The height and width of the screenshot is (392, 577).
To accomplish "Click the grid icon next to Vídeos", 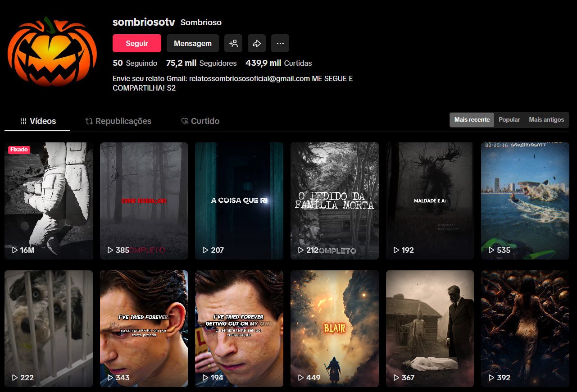I will [23, 121].
